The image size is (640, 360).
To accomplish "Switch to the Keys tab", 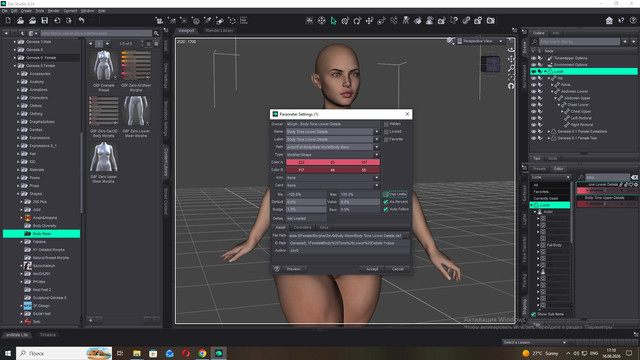I will (x=324, y=227).
